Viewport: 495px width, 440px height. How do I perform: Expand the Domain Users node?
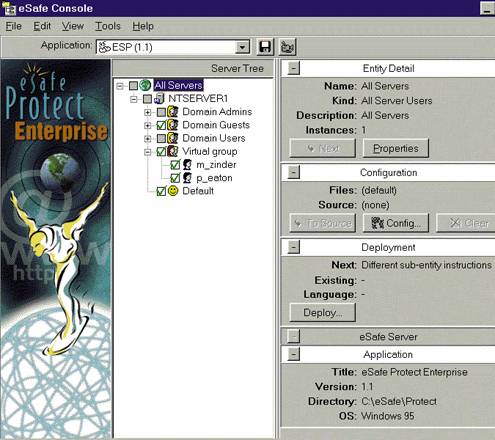[148, 139]
